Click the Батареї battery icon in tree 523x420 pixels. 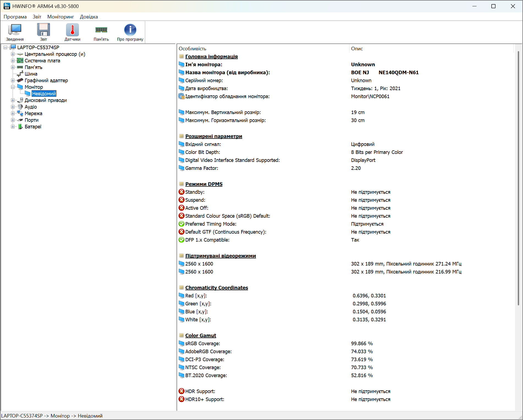click(20, 127)
